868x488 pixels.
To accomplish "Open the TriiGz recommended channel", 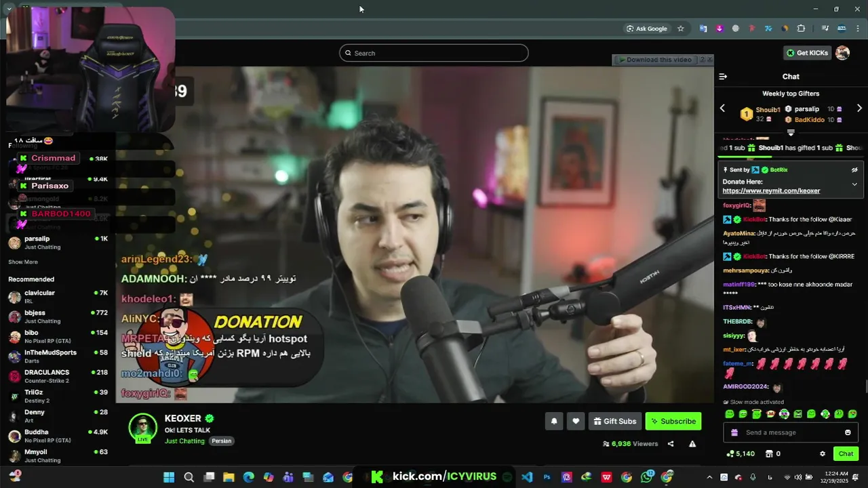I will 58,396.
